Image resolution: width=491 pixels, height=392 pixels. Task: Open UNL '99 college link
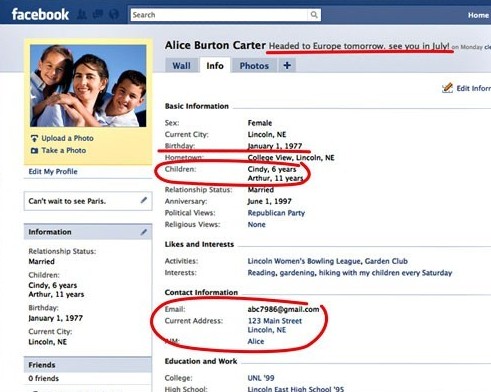pyautogui.click(x=261, y=378)
